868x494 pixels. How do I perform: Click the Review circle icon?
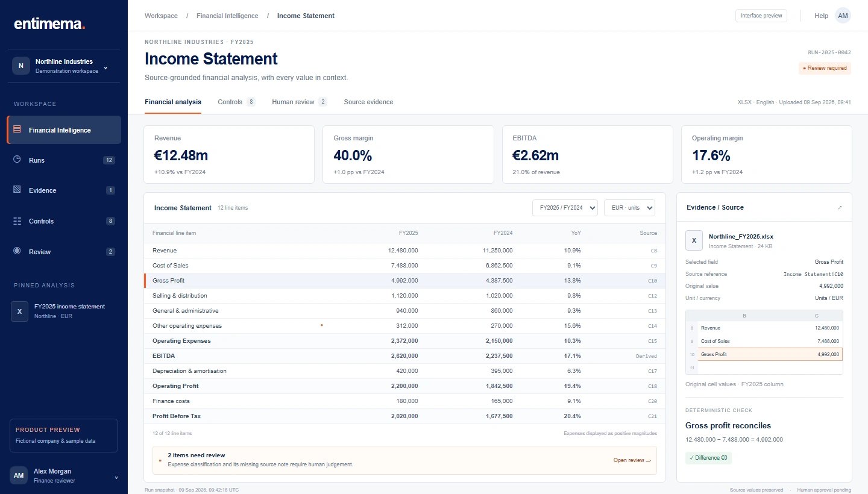coord(17,251)
